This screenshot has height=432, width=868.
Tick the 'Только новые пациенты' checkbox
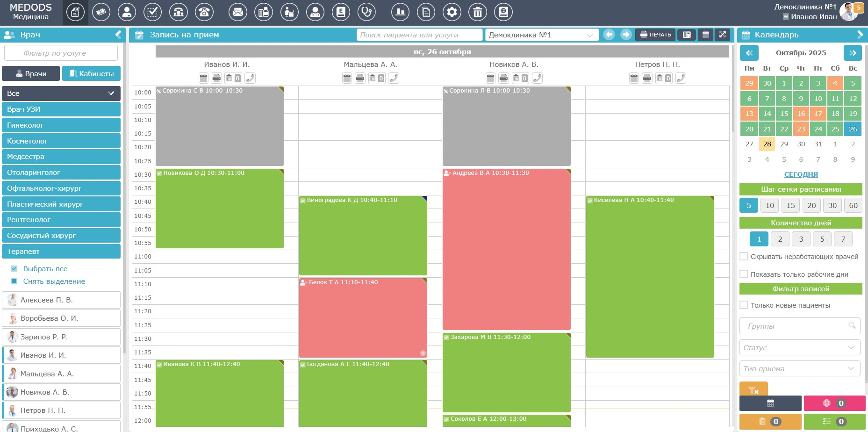pos(744,305)
